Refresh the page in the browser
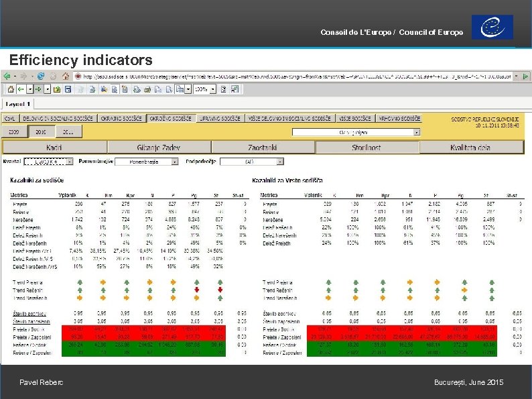This screenshot has height=399, width=532. pos(41,76)
